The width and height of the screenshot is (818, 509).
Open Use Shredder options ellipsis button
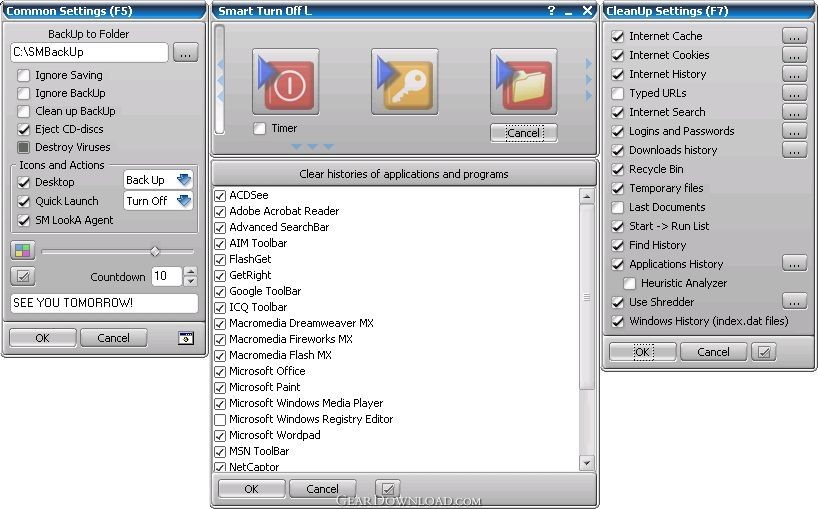tap(795, 302)
